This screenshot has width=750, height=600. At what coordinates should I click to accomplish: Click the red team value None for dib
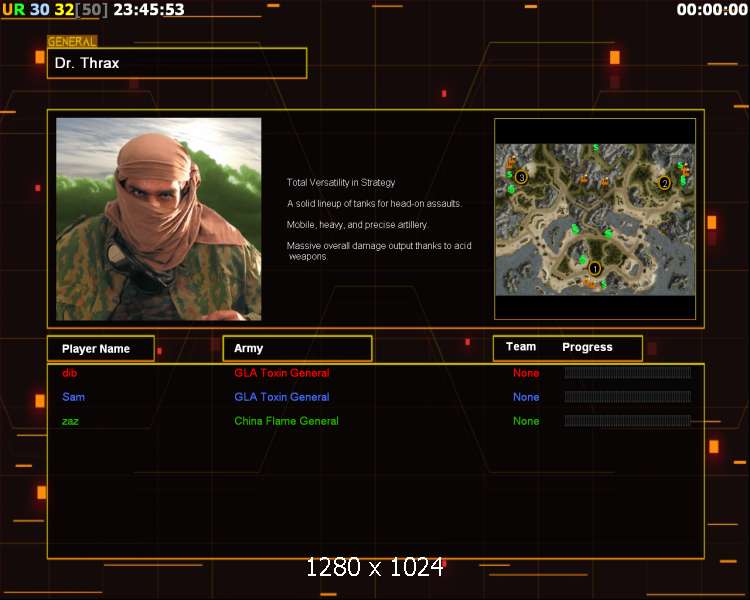[x=525, y=373]
